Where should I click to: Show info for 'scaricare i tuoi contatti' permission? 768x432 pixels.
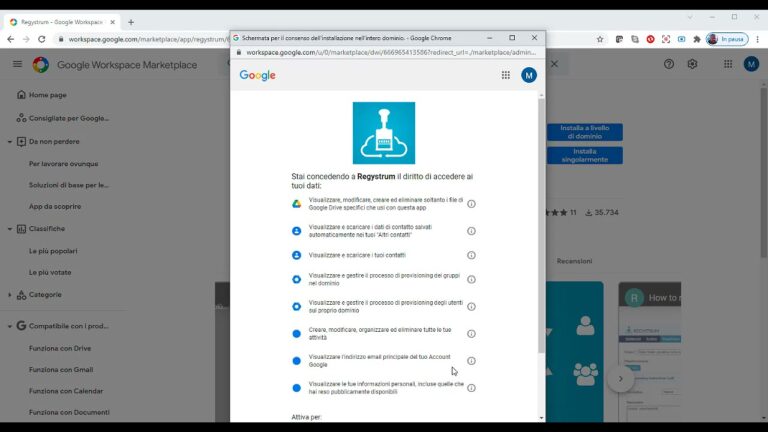pyautogui.click(x=471, y=255)
